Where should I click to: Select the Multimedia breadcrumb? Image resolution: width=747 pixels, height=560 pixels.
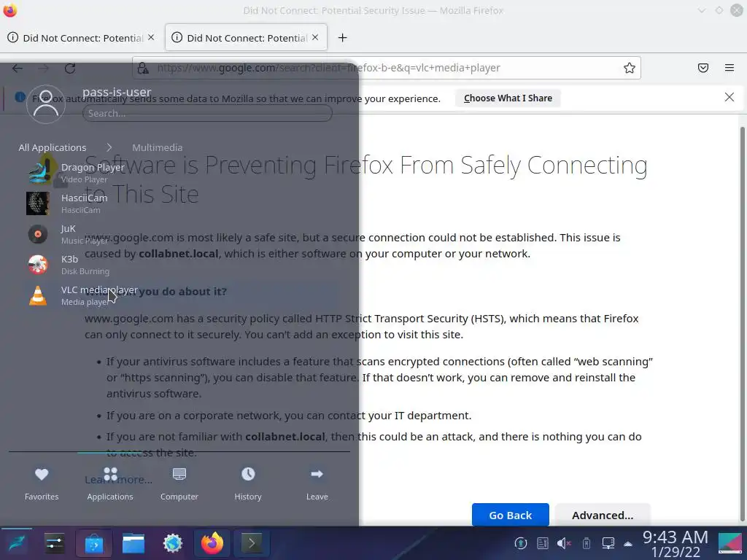point(158,147)
